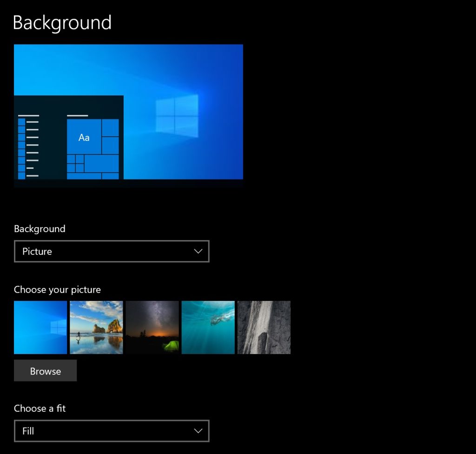
Task: Click the Choose a fit label
Action: click(40, 408)
